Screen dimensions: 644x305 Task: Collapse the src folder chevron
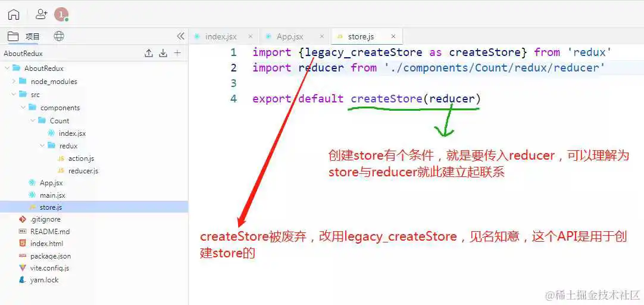14,95
